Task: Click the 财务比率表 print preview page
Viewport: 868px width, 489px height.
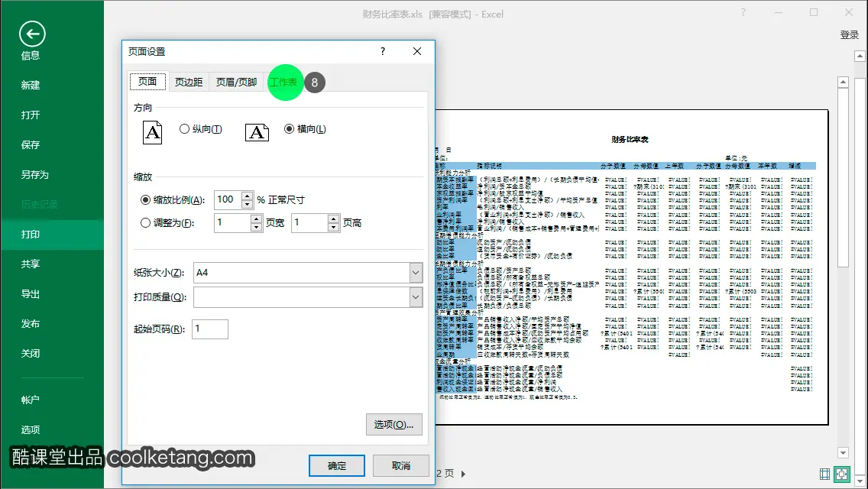Action: [632, 267]
